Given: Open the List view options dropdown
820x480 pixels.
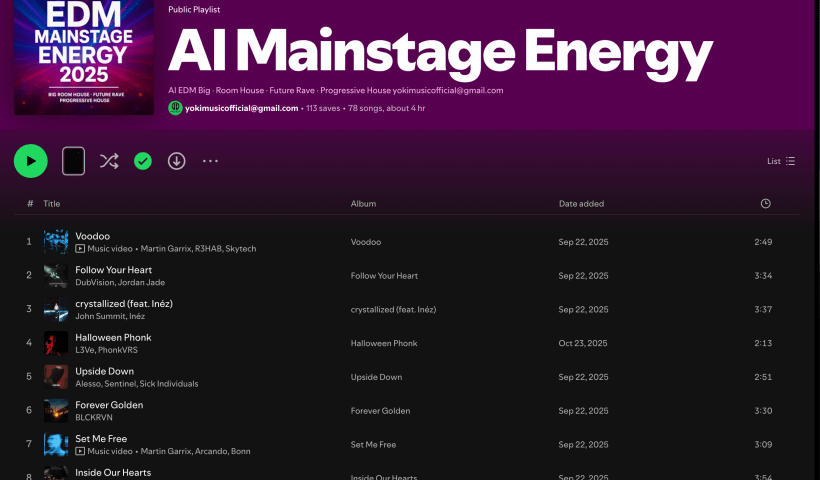Looking at the screenshot, I should 780,161.
